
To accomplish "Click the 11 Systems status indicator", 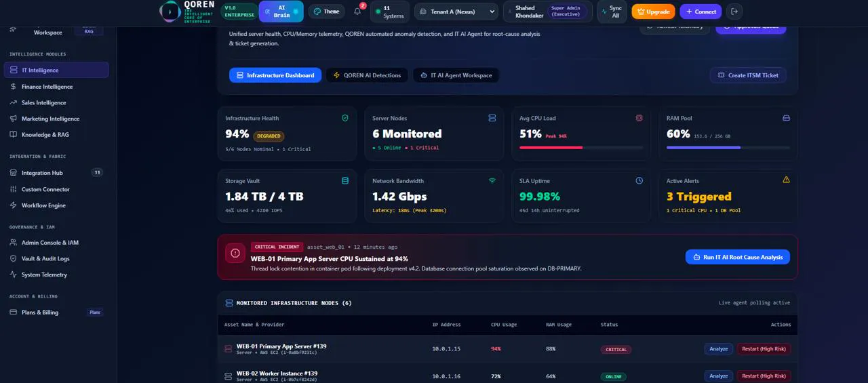I will [x=390, y=12].
